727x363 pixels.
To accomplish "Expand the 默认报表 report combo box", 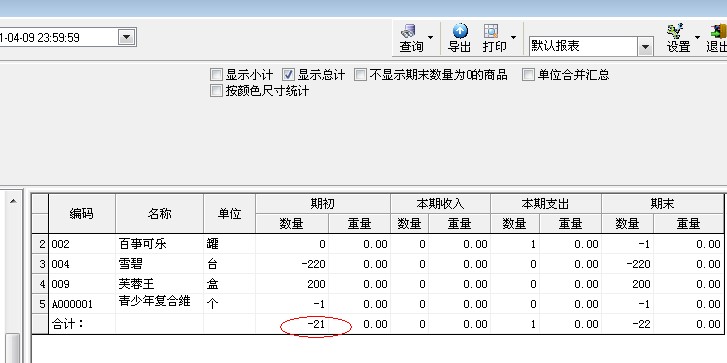I will click(x=645, y=46).
